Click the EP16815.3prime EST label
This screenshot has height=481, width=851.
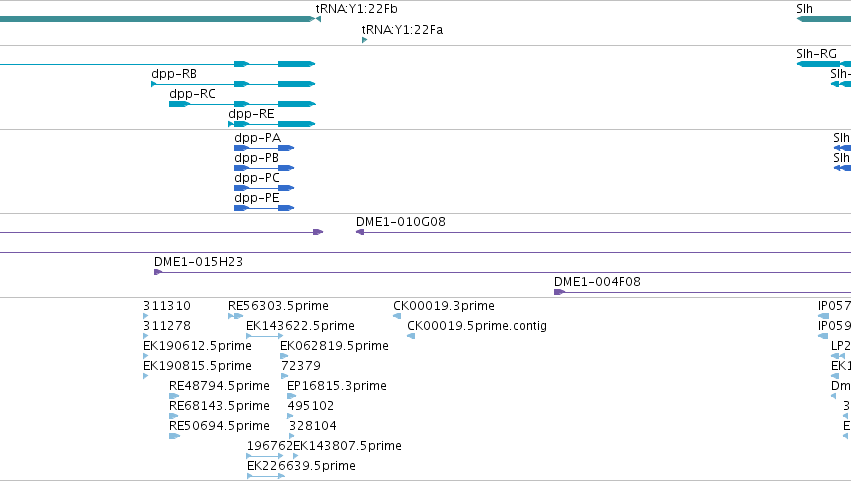pyautogui.click(x=336, y=386)
